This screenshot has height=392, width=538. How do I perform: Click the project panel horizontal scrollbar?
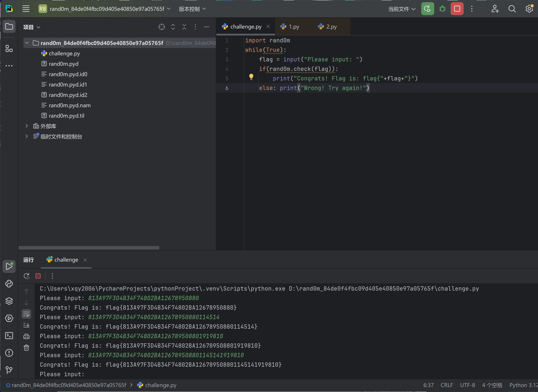click(x=89, y=248)
